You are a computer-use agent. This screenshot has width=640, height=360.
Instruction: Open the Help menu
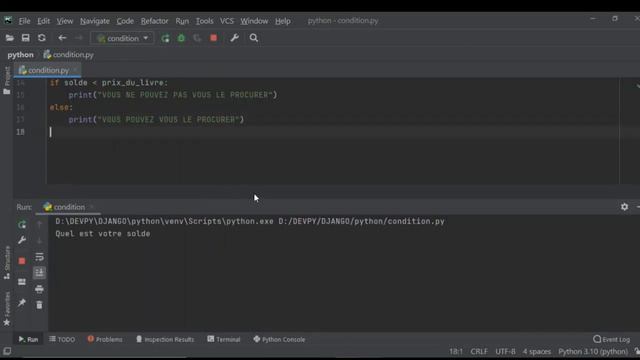point(282,21)
